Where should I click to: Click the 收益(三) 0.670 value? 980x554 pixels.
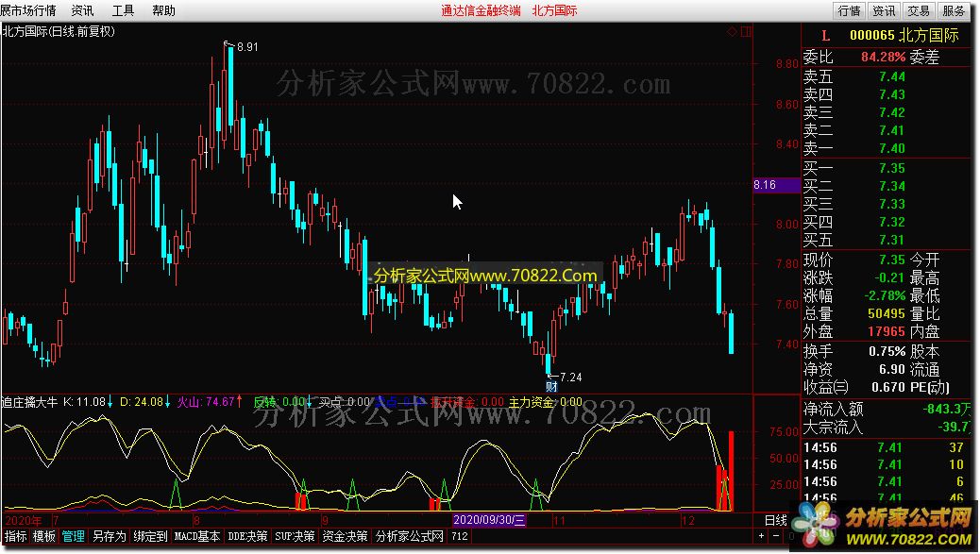click(x=888, y=387)
